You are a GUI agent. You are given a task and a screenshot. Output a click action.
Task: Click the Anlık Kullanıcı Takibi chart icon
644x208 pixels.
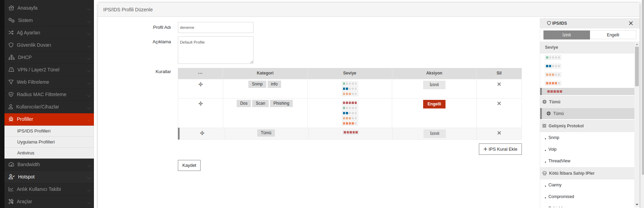click(x=11, y=189)
